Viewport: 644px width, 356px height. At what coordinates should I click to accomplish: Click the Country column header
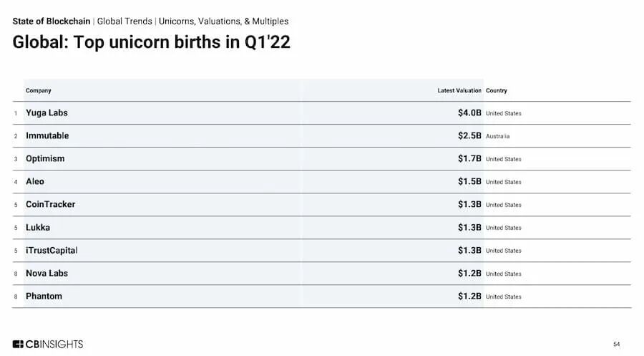496,90
